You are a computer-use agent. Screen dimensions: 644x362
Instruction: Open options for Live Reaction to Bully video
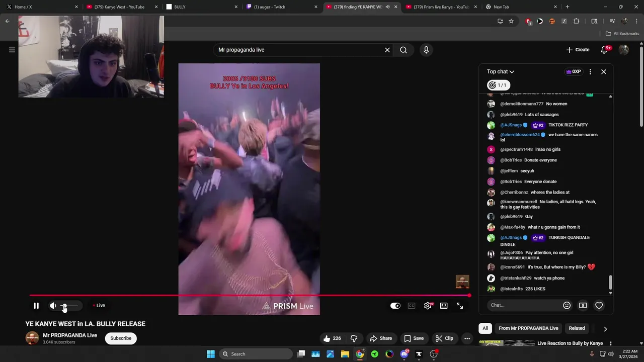tap(611, 344)
